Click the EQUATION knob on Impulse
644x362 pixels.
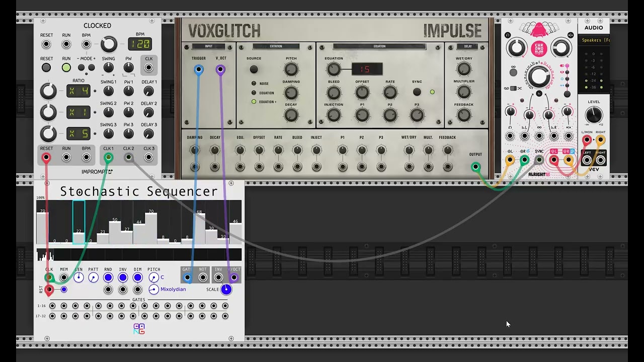coord(334,69)
